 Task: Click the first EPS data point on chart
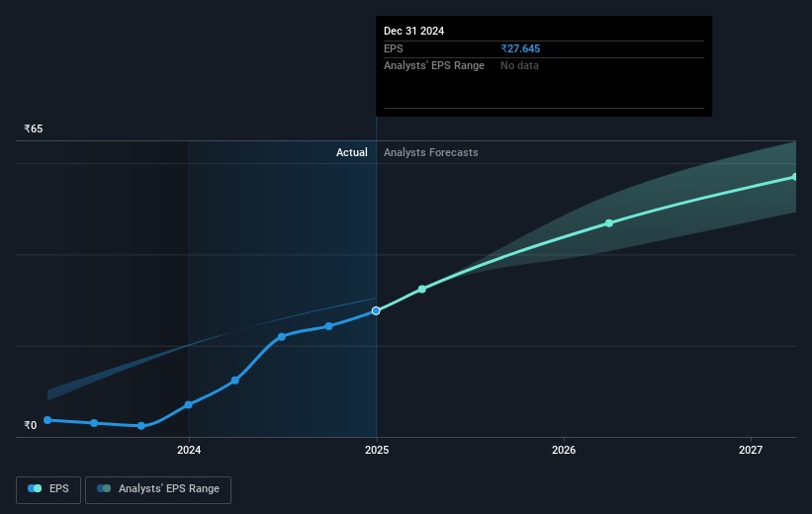pos(47,420)
